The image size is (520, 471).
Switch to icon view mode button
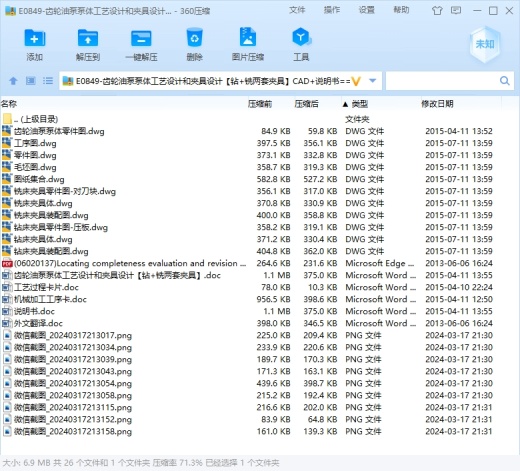click(x=31, y=81)
